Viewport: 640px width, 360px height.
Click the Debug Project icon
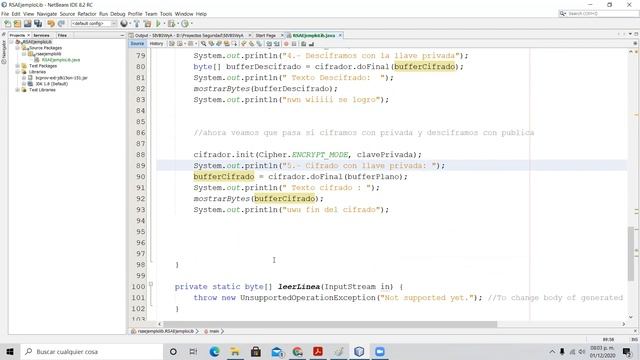171,24
